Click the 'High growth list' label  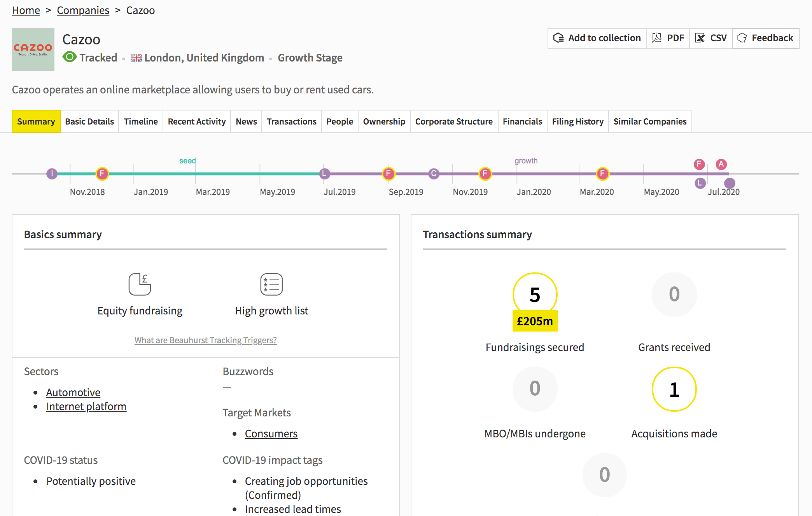(271, 311)
